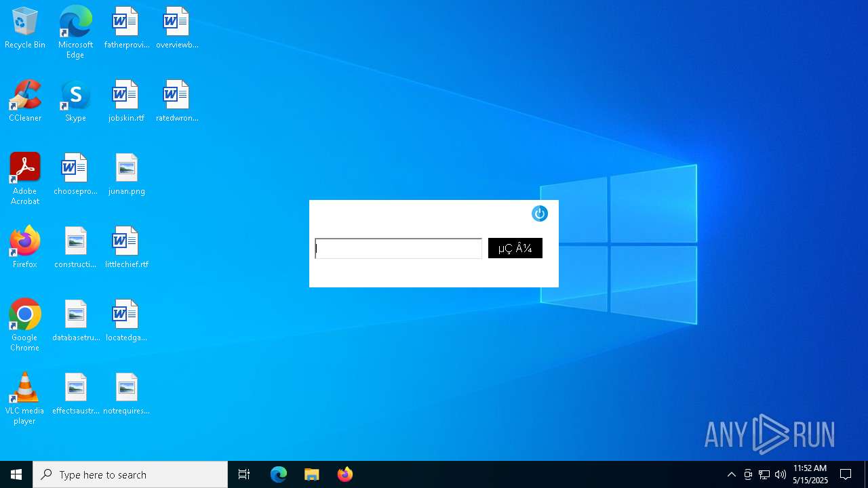Click the taskbar search box
The height and width of the screenshot is (488, 868).
click(x=130, y=474)
